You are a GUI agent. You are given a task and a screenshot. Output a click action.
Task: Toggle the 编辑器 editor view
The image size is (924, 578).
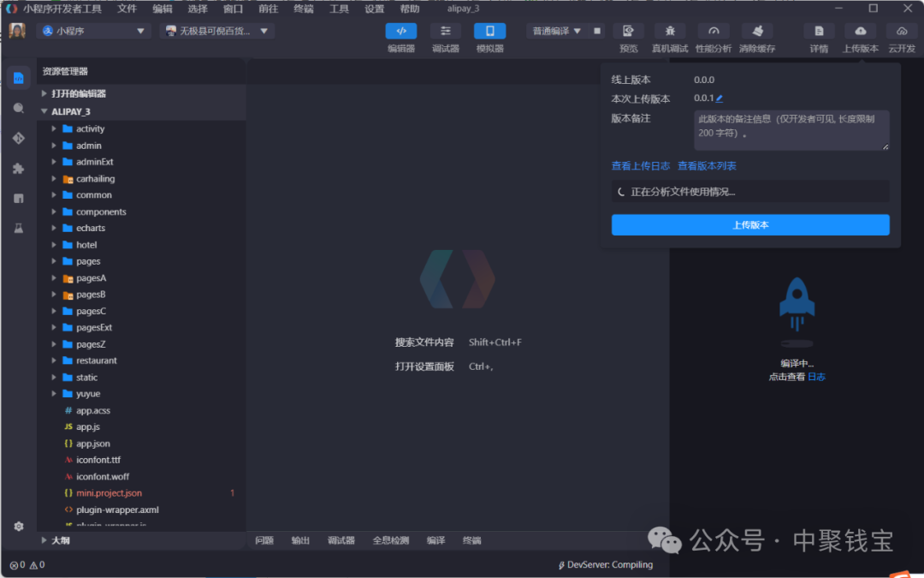point(402,31)
